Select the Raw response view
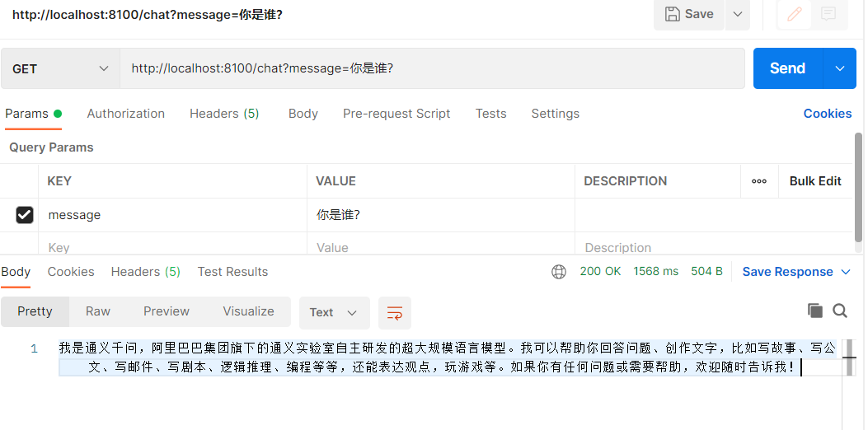The image size is (868, 430). (x=98, y=311)
